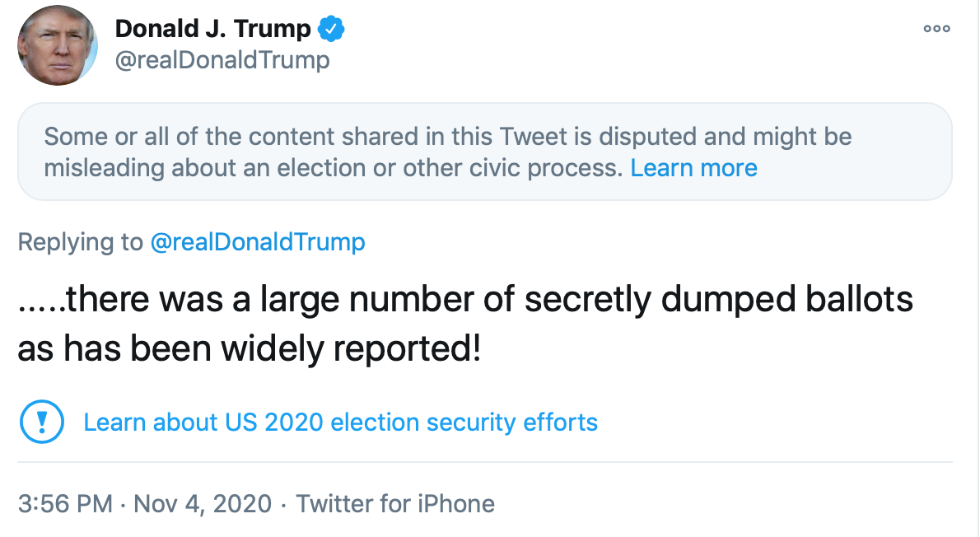Screen dimensions: 980x537
Task: Click the tweet text "secretly dumped ballots"
Action: click(x=718, y=300)
